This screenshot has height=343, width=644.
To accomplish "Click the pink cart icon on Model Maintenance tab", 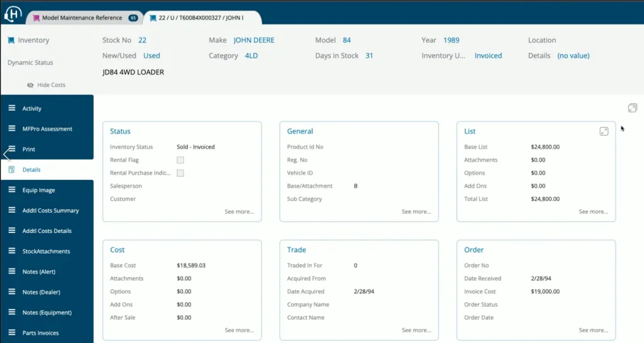I will (36, 18).
